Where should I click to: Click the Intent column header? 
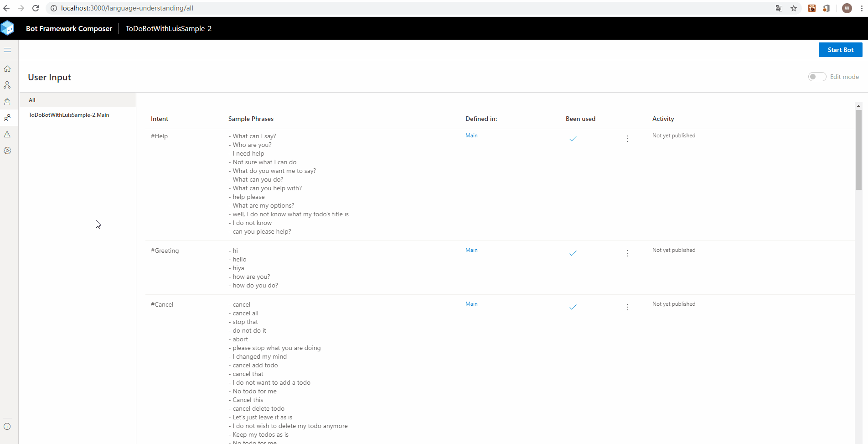pos(160,119)
